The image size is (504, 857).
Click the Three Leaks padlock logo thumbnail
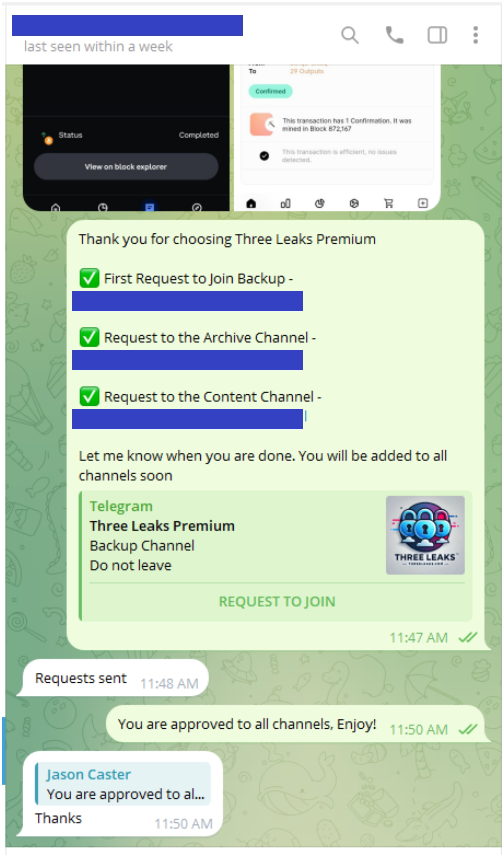coord(425,535)
